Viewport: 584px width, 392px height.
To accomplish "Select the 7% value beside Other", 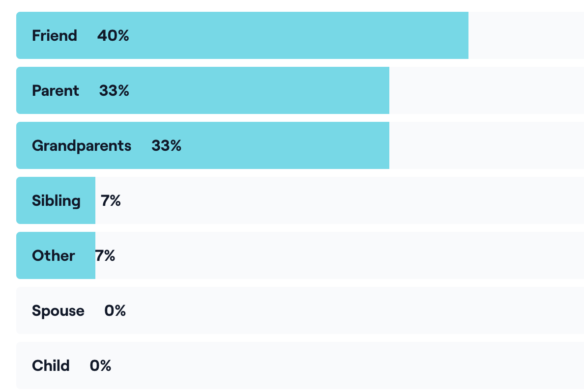I will coord(106,255).
